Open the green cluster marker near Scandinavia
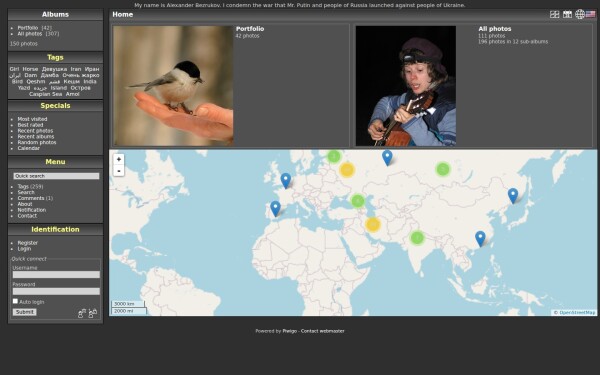600x375 pixels. [334, 156]
